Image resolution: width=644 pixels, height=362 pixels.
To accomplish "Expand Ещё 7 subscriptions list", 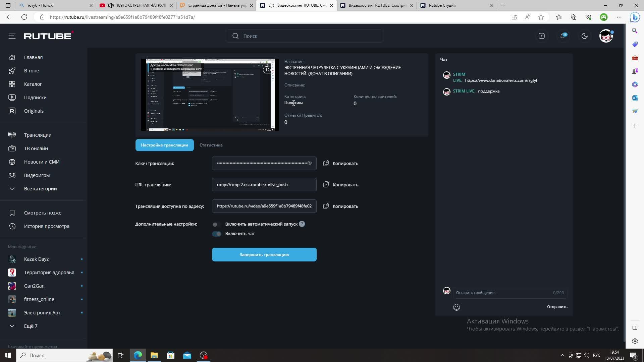I will 31,326.
